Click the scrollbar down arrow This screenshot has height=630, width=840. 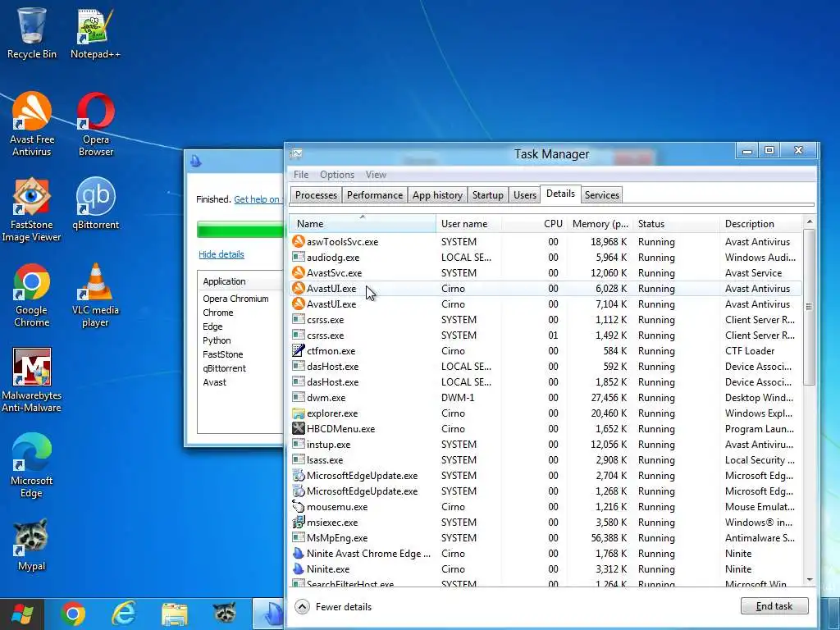810,580
